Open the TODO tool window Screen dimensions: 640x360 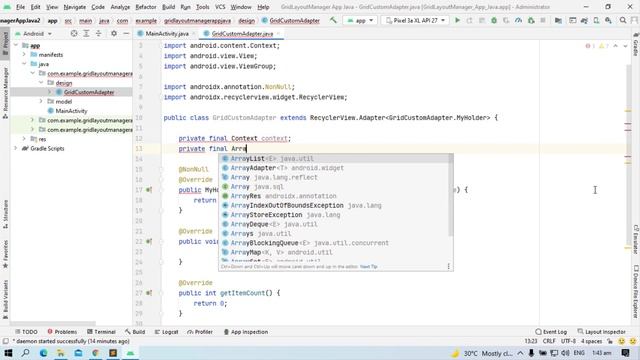point(26,332)
